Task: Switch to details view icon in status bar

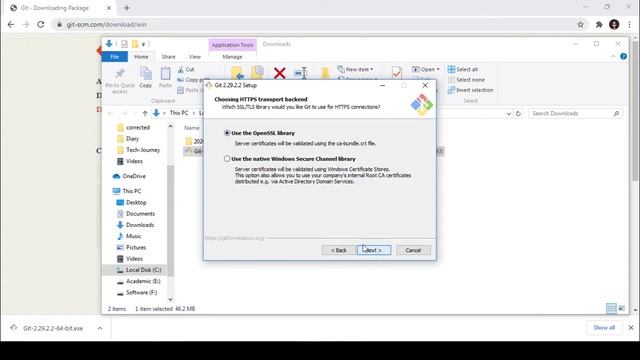Action: point(611,309)
